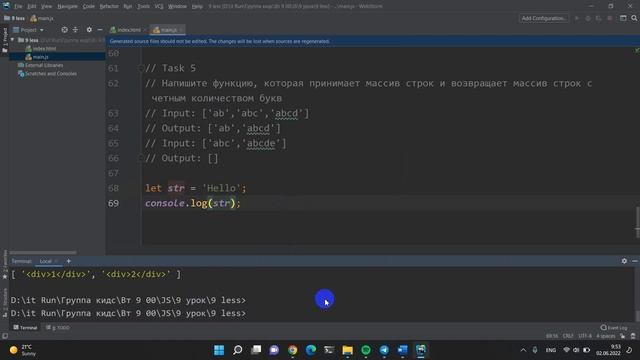Open Microsoft Edge from taskbar

pos(311,350)
